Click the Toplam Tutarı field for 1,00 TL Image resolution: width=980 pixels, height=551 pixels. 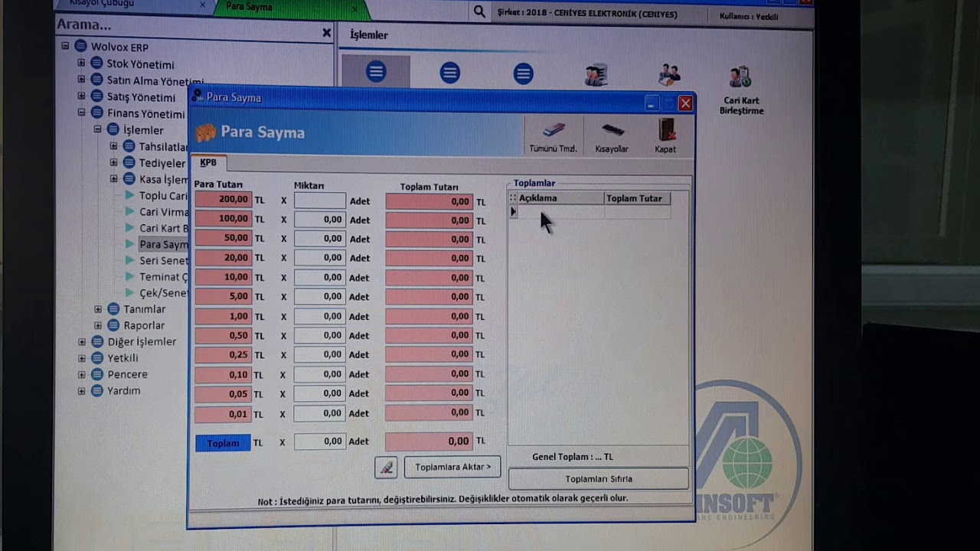click(429, 316)
